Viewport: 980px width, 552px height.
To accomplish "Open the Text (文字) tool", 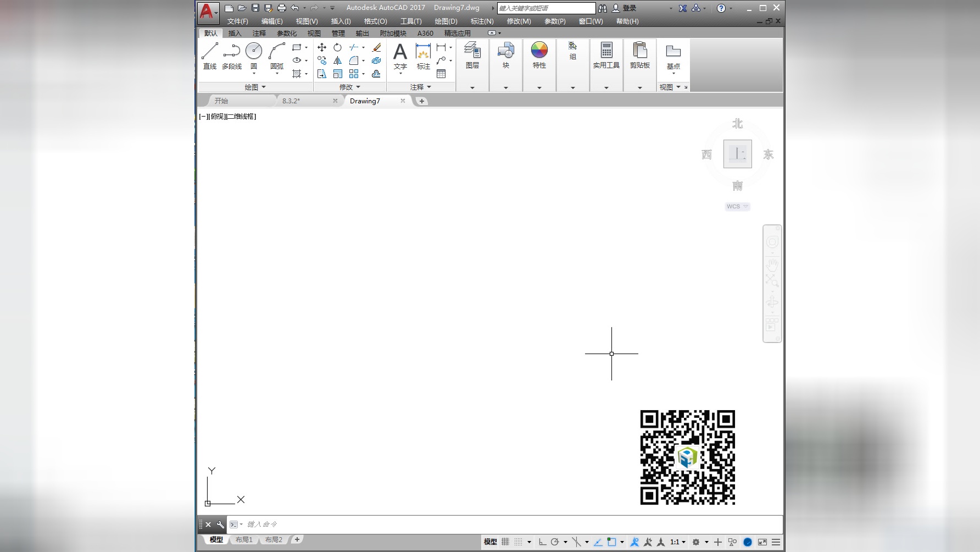I will (400, 56).
